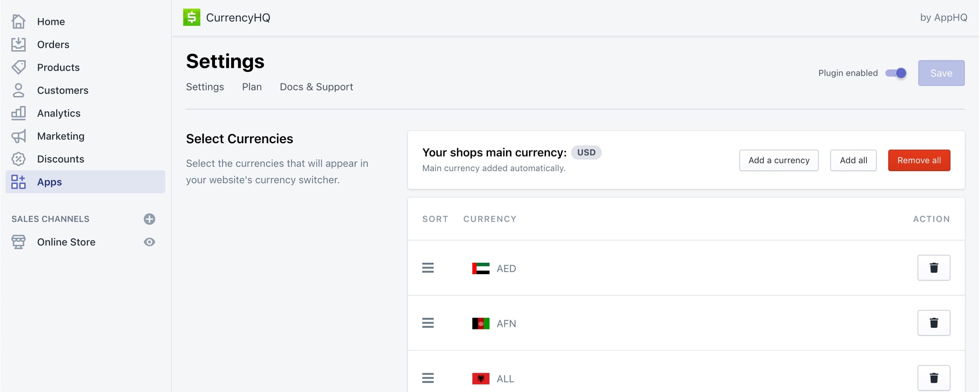Switch to the Plan tab
Screen dimensions: 980x392
pos(252,87)
